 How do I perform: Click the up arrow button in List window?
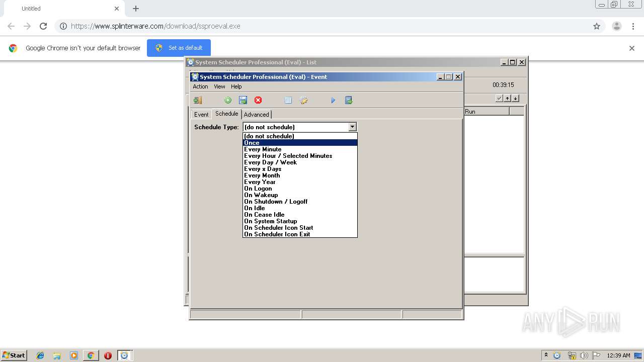(x=508, y=98)
